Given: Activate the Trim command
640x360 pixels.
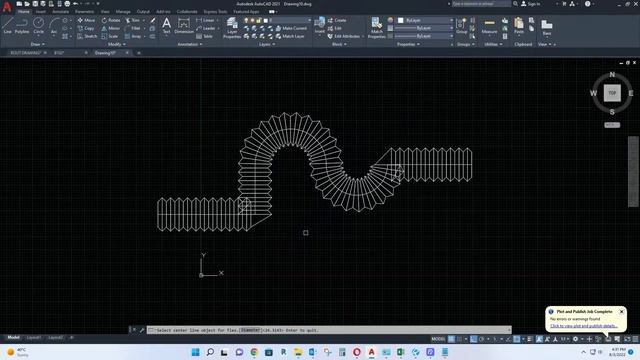Looking at the screenshot, I should [x=133, y=20].
